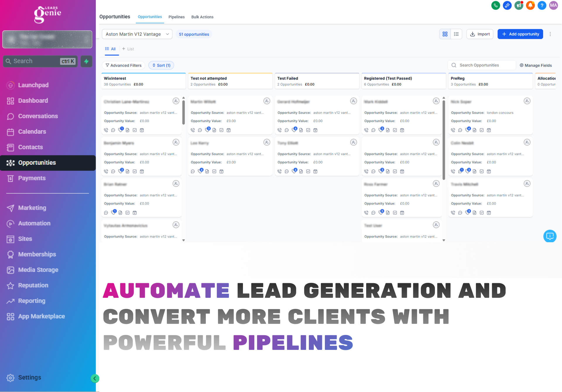
Task: Click the green phone dialer icon
Action: 495,5
